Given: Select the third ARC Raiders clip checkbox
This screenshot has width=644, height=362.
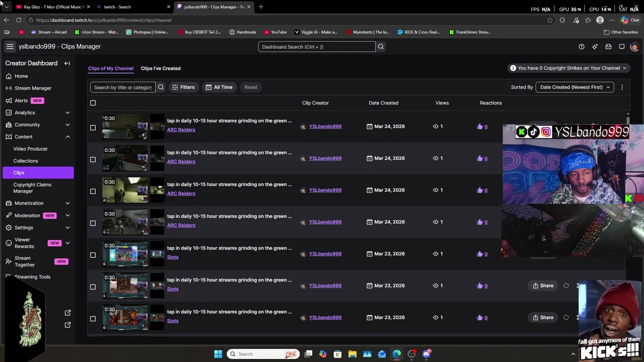Looking at the screenshot, I should coord(93,191).
